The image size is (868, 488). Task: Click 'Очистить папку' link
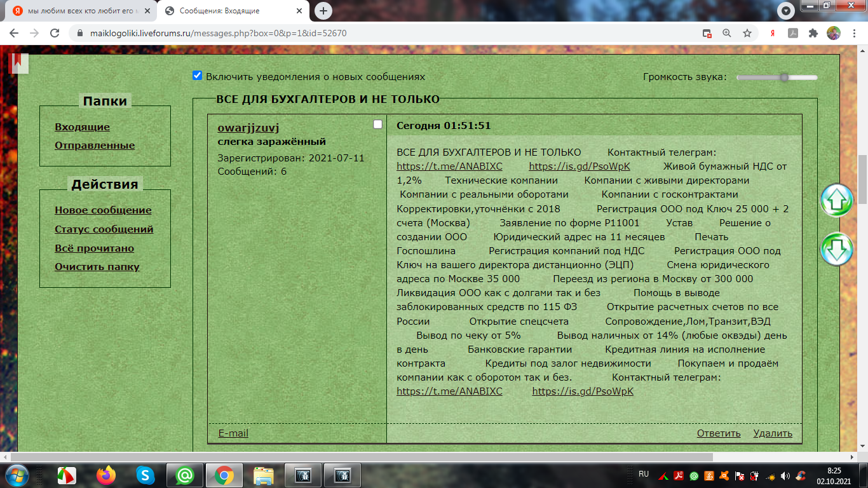(97, 267)
